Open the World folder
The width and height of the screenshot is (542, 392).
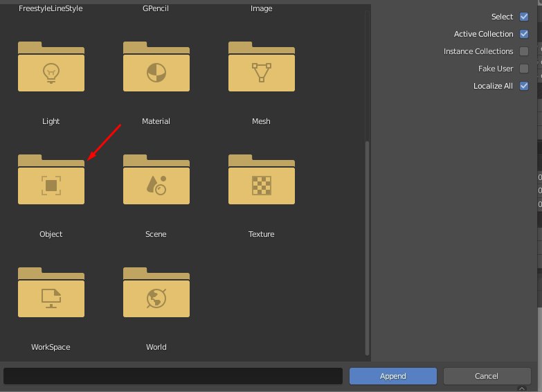[156, 292]
